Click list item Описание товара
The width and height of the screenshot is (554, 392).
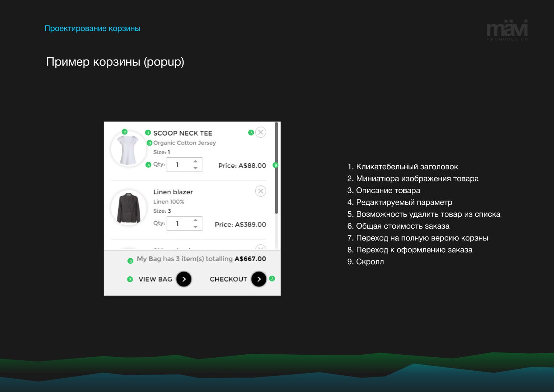[x=384, y=190]
